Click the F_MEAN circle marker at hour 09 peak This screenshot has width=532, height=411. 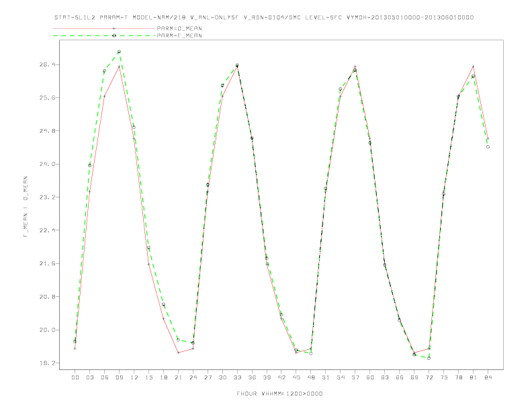(x=119, y=52)
